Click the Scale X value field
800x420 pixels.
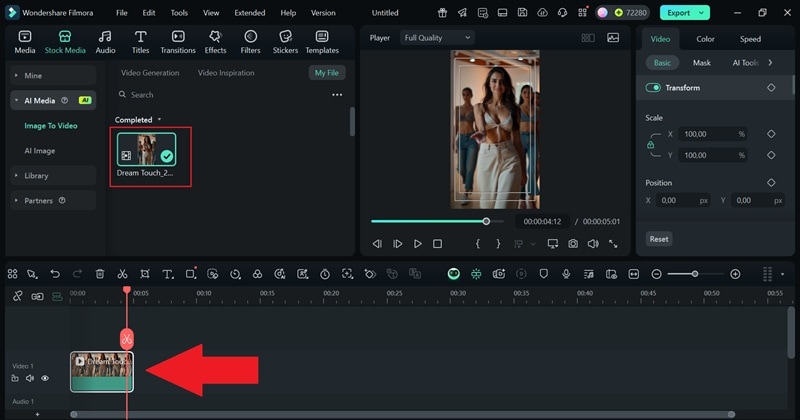[713, 134]
